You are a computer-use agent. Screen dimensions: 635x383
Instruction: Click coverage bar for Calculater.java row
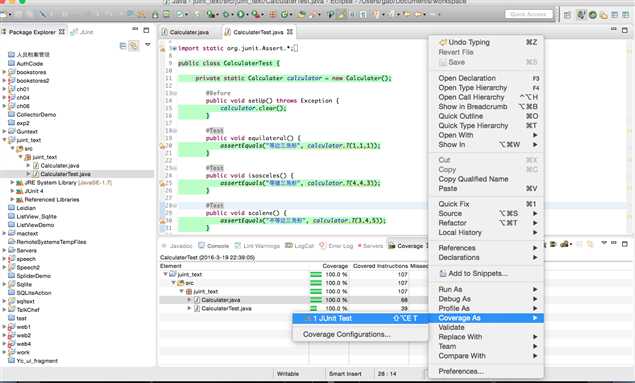[316, 300]
